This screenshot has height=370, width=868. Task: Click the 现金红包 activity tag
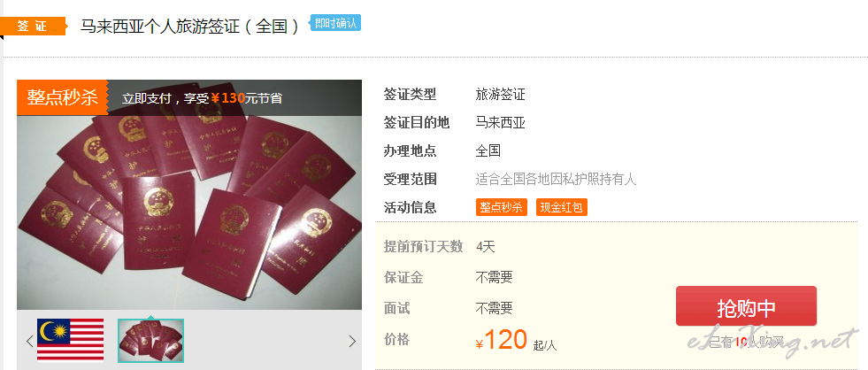(x=561, y=207)
